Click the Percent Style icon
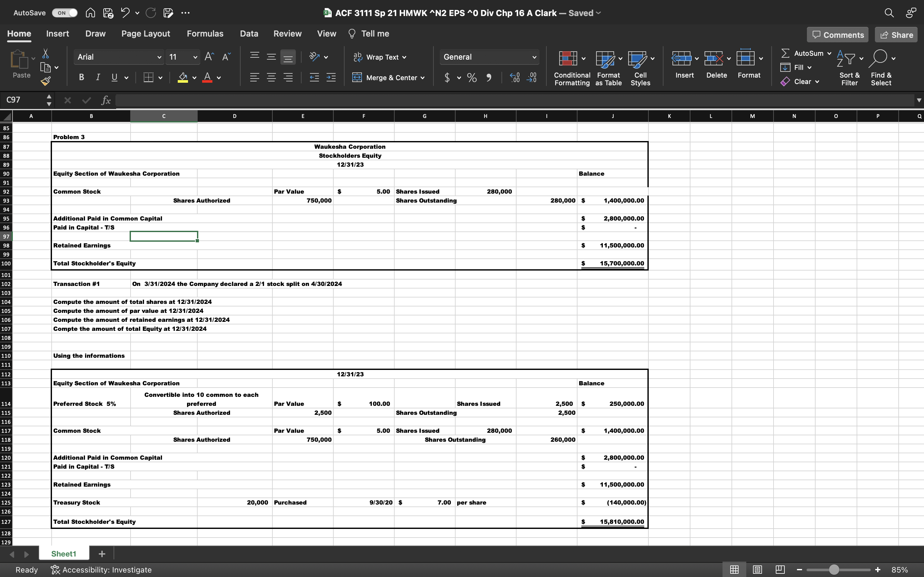924x577 pixels. coord(472,78)
